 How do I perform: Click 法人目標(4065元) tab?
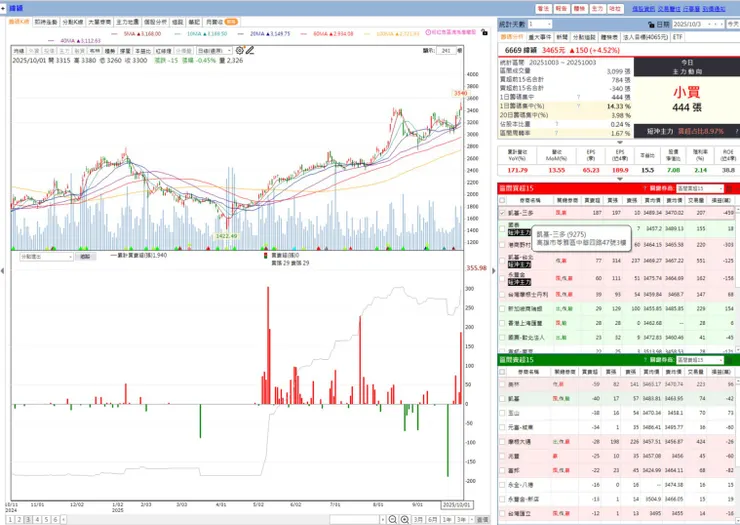pyautogui.click(x=646, y=37)
